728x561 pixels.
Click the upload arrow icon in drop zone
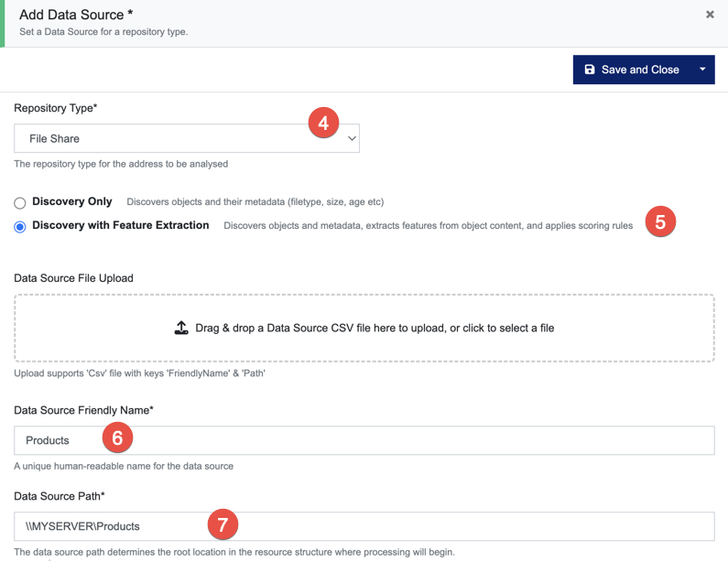pos(181,328)
